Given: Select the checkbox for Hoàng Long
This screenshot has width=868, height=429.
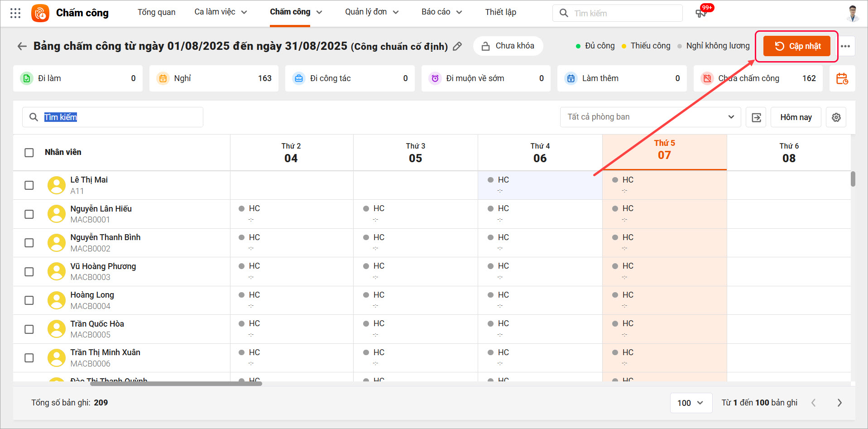Looking at the screenshot, I should 29,300.
